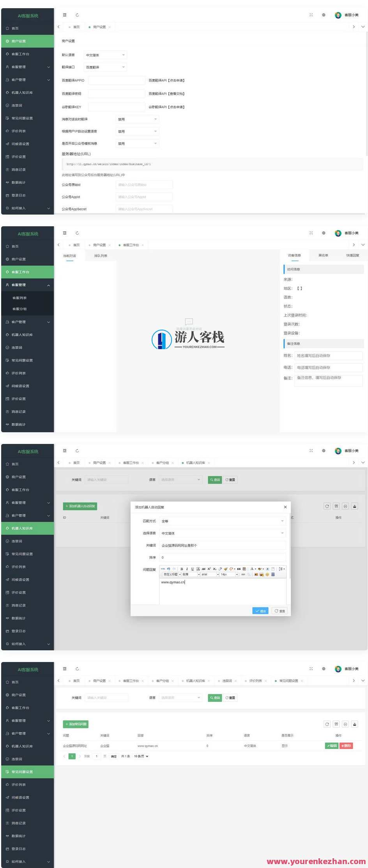
Task: Open 违禁词 page tab on 常见问题设置 screen
Action: coord(227,681)
